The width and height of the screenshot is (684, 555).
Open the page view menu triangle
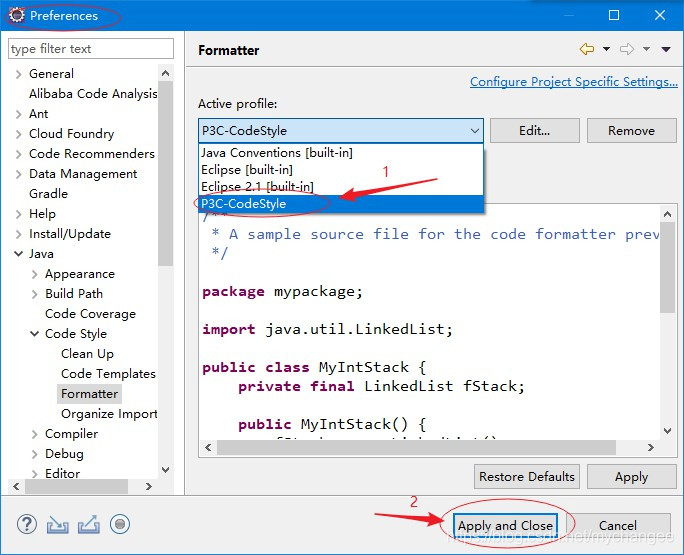667,50
